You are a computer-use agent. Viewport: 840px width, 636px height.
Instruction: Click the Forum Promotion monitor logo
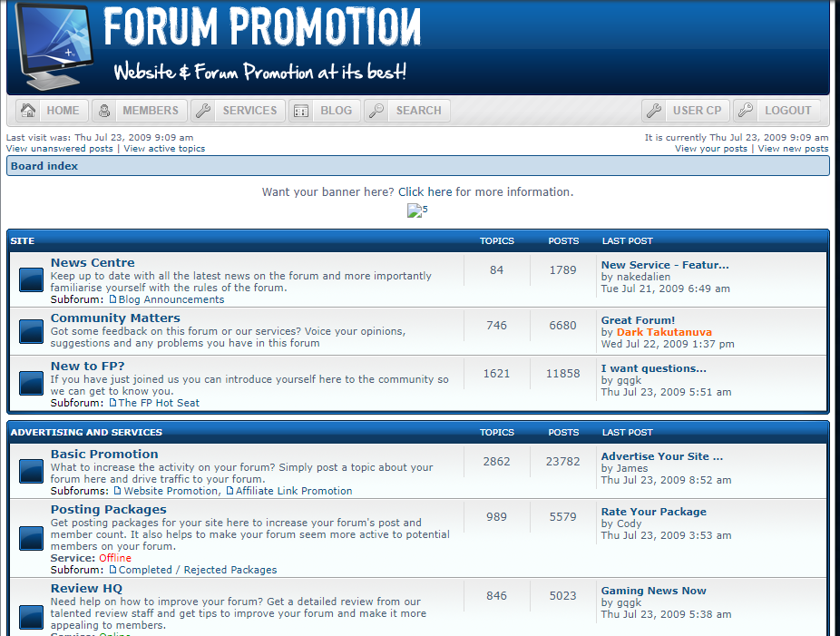(54, 46)
